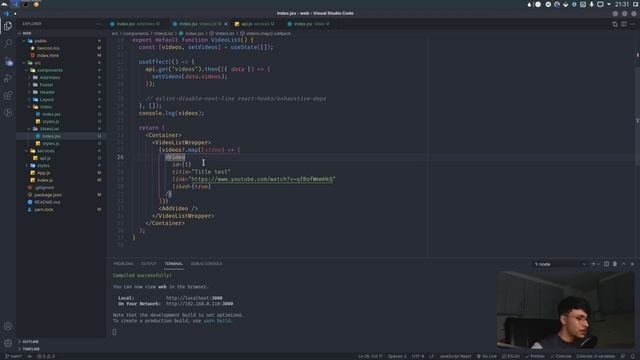Open the youtube.com link in code
The height and width of the screenshot is (360, 640).
pos(262,179)
